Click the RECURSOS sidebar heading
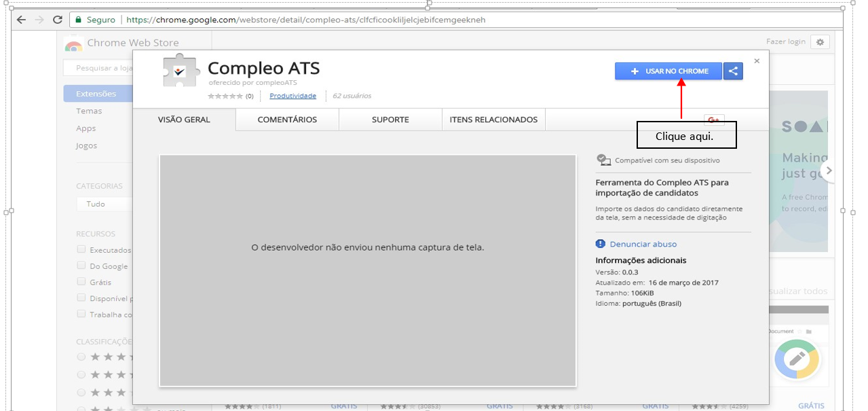Screen dimensions: 868x411 [x=96, y=234]
